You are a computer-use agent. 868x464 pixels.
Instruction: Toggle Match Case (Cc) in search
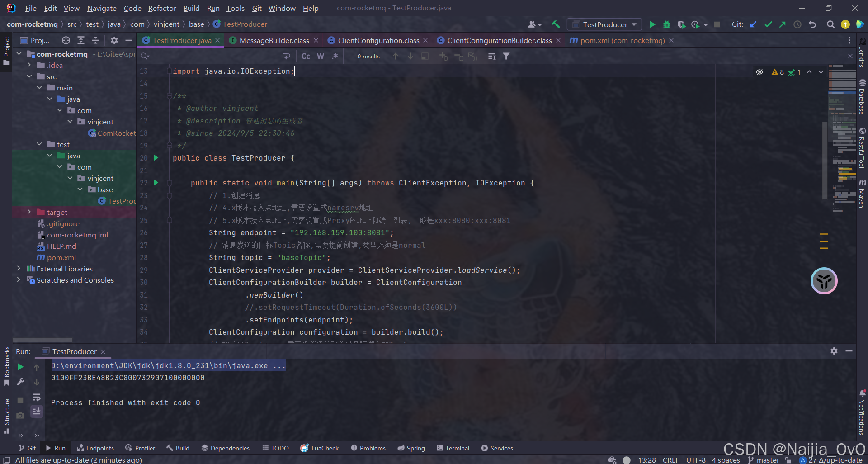click(306, 56)
